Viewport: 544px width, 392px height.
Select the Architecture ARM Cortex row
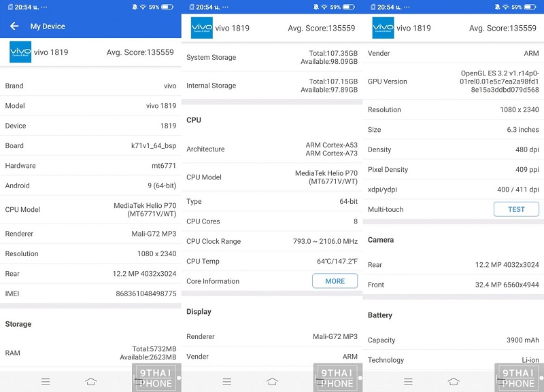tap(272, 149)
